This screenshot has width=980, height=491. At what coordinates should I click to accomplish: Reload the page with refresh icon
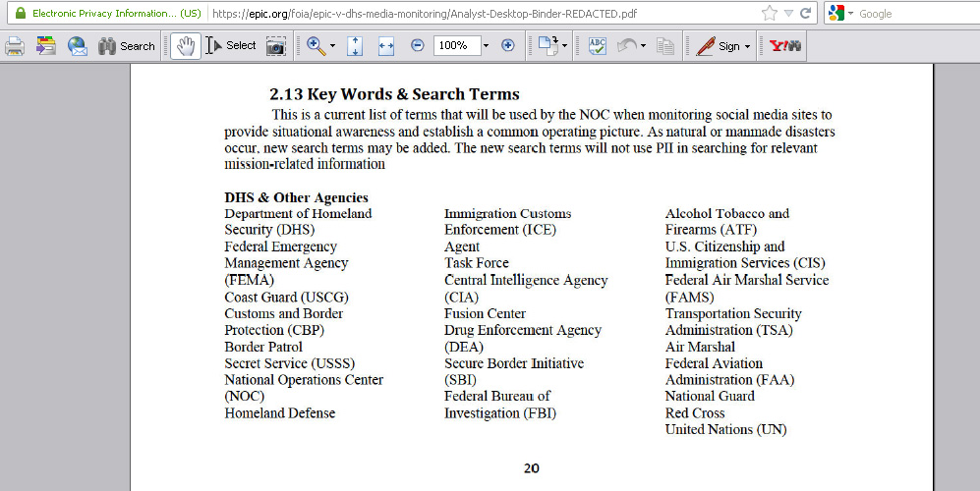point(806,13)
